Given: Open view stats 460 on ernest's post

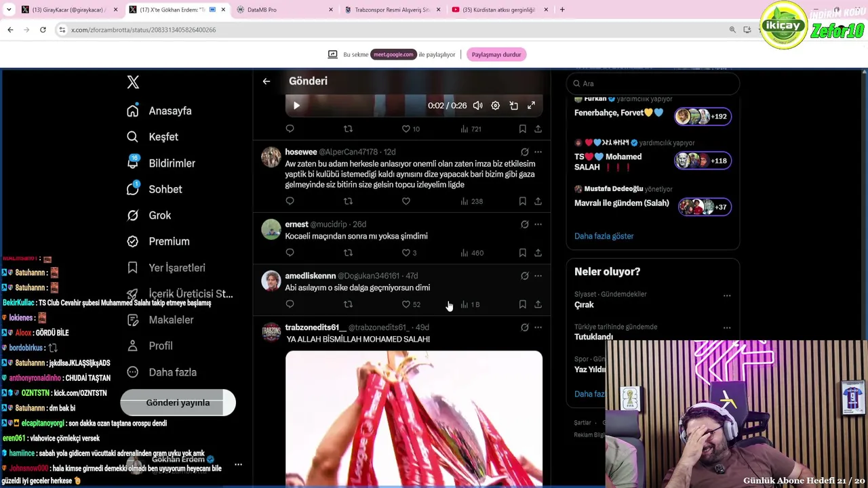Looking at the screenshot, I should point(471,253).
